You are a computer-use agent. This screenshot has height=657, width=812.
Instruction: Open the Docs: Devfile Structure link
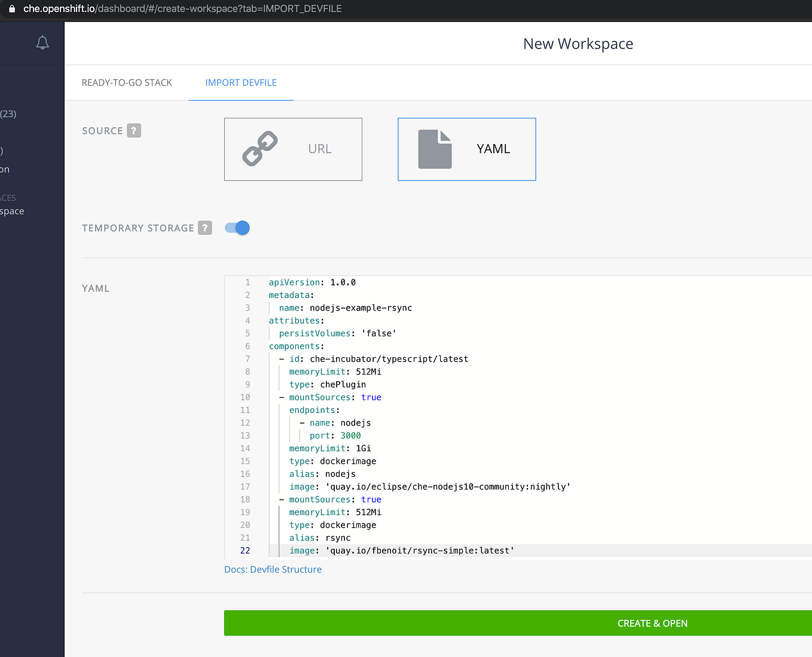click(x=273, y=569)
